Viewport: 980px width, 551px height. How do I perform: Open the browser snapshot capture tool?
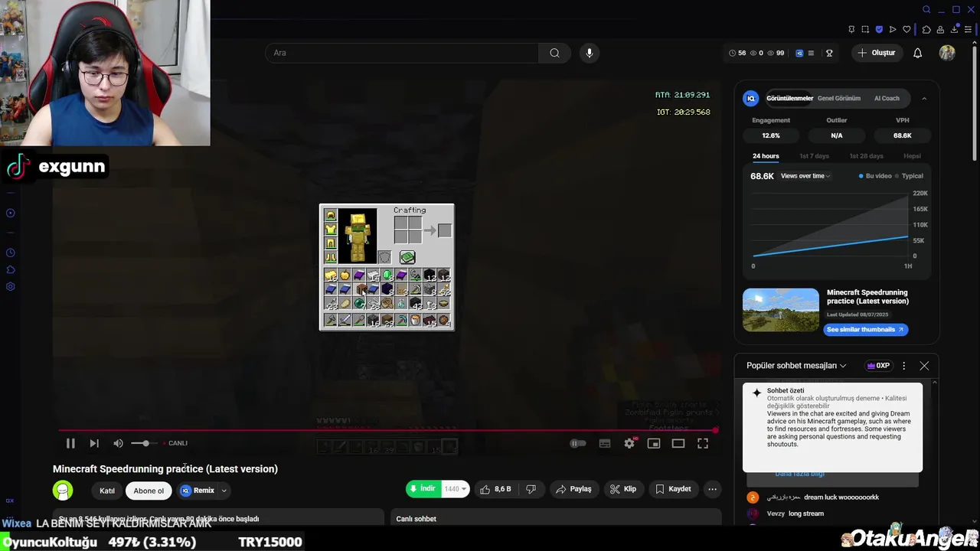point(865,29)
